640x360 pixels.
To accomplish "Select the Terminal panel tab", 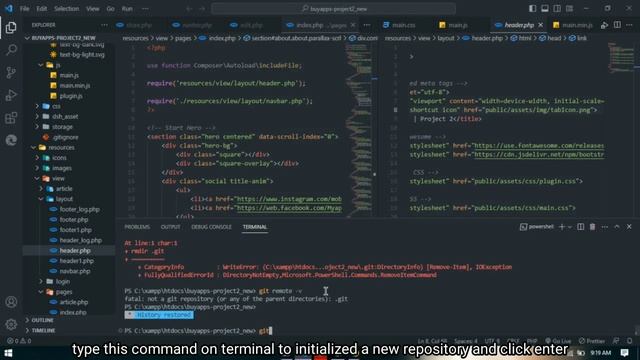I will (x=255, y=227).
